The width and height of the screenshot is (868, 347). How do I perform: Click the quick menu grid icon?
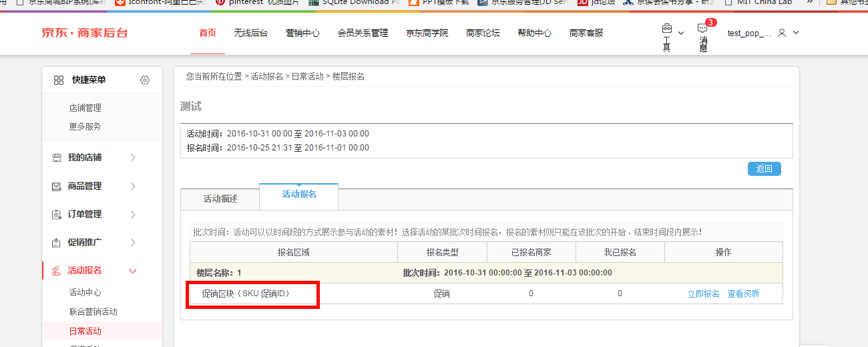tap(59, 80)
